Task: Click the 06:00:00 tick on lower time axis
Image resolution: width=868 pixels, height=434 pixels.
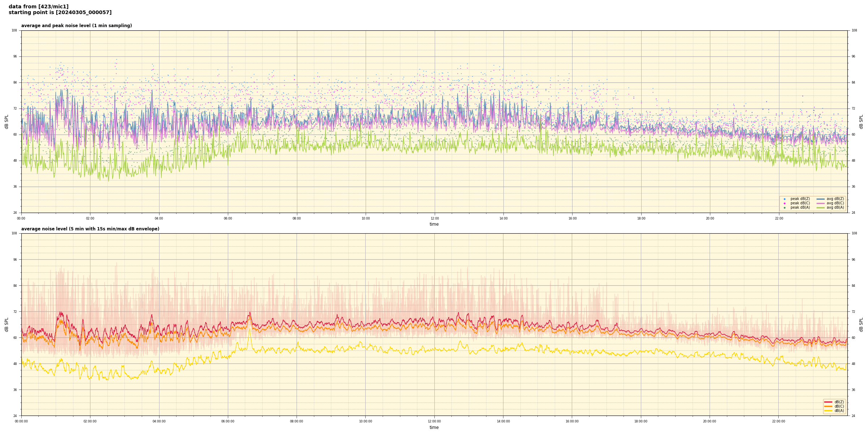Action: coord(228,421)
